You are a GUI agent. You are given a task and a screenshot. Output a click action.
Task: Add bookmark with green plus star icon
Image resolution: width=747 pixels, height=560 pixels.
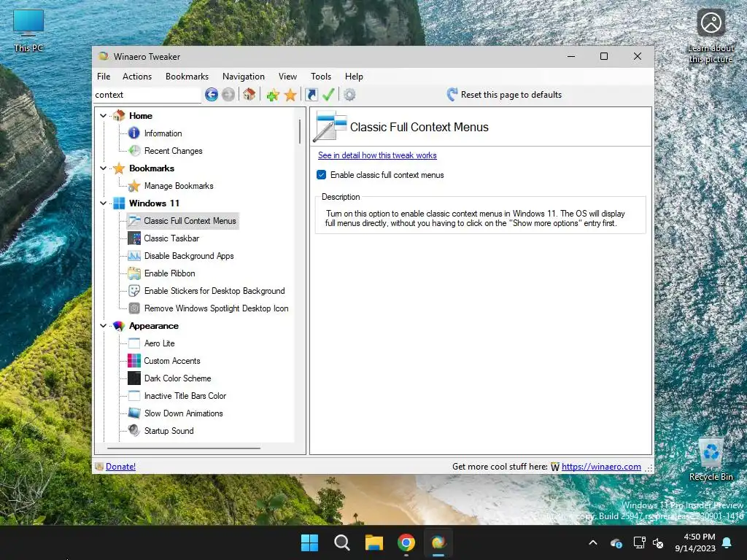[273, 95]
